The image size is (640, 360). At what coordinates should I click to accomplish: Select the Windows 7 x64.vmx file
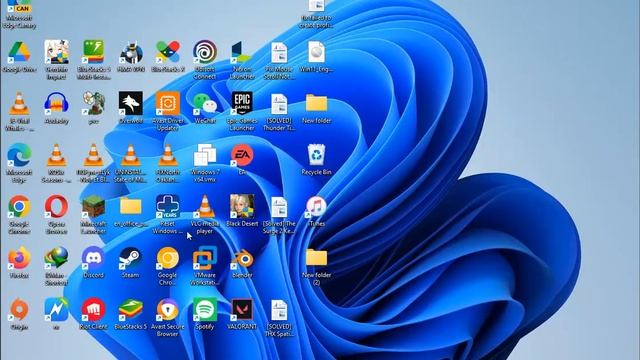point(205,155)
